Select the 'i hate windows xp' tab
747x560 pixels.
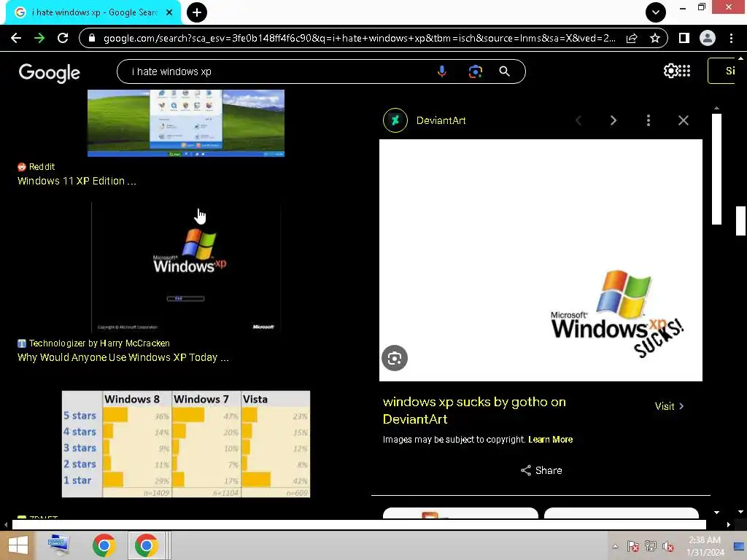[x=93, y=12]
